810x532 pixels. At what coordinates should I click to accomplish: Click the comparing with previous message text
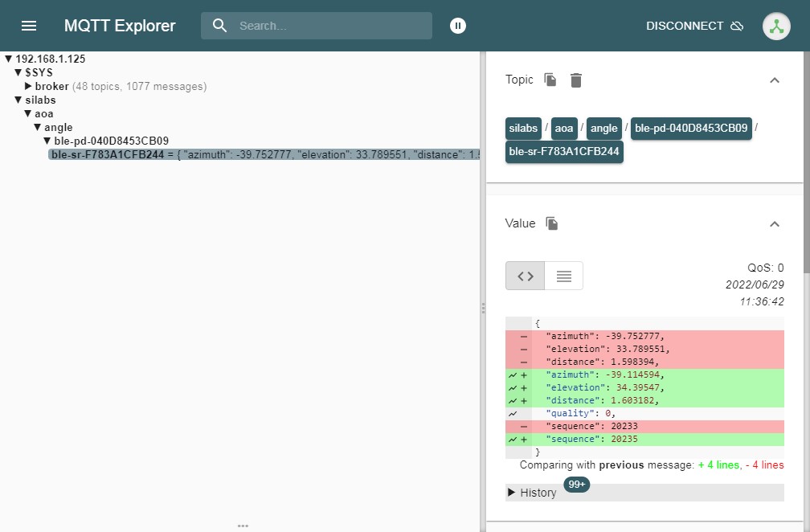[652, 464]
